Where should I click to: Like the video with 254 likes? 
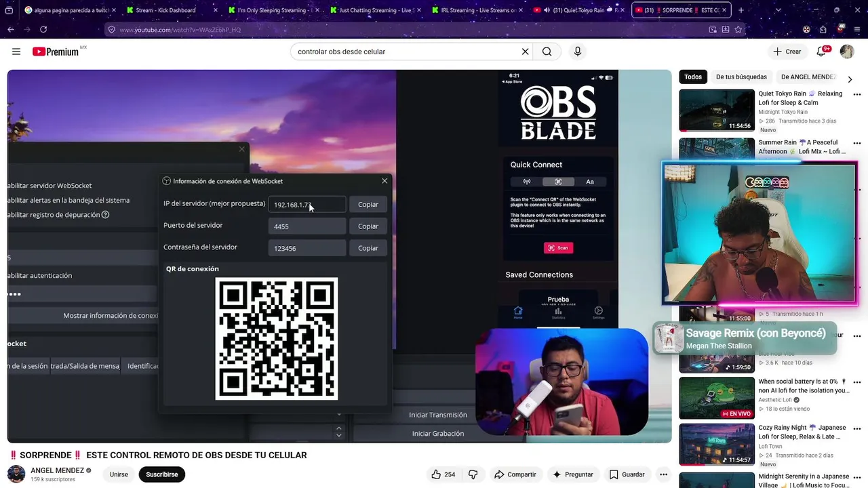(443, 474)
